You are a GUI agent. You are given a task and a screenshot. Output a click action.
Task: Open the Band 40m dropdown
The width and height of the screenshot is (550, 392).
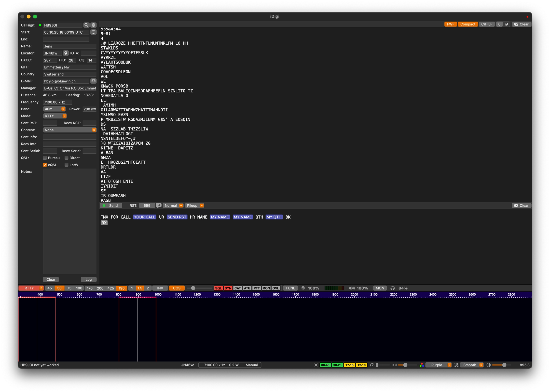click(54, 109)
